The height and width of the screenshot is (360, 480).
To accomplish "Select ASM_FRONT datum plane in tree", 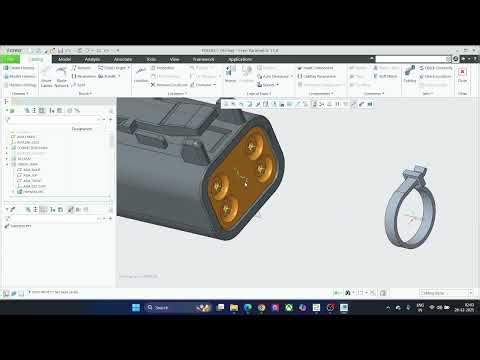I will 29,181.
